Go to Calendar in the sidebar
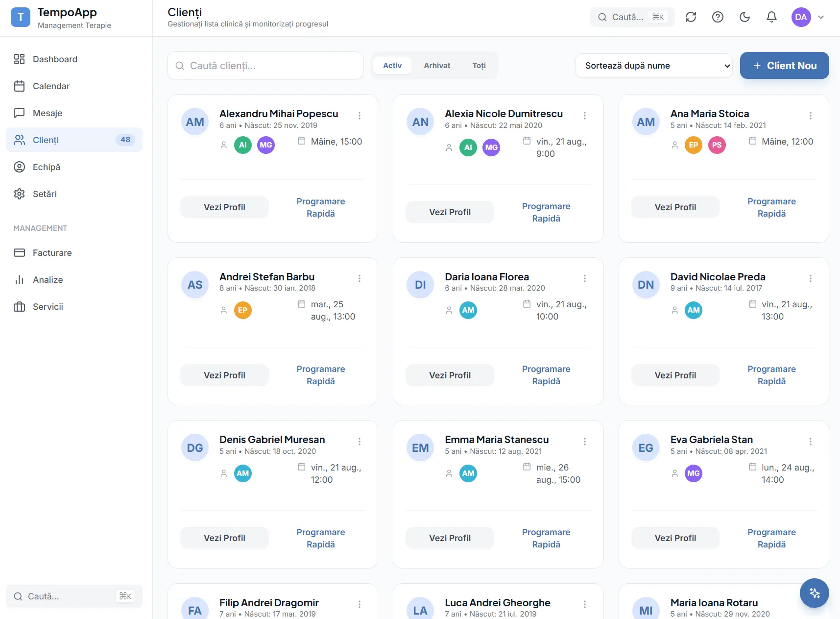The image size is (840, 619). click(x=74, y=86)
